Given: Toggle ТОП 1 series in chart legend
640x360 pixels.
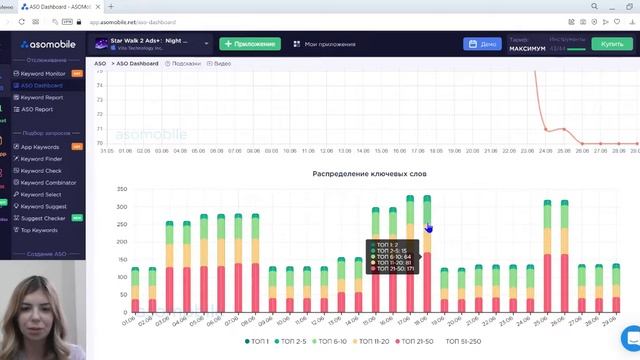Looking at the screenshot, I should (256, 341).
